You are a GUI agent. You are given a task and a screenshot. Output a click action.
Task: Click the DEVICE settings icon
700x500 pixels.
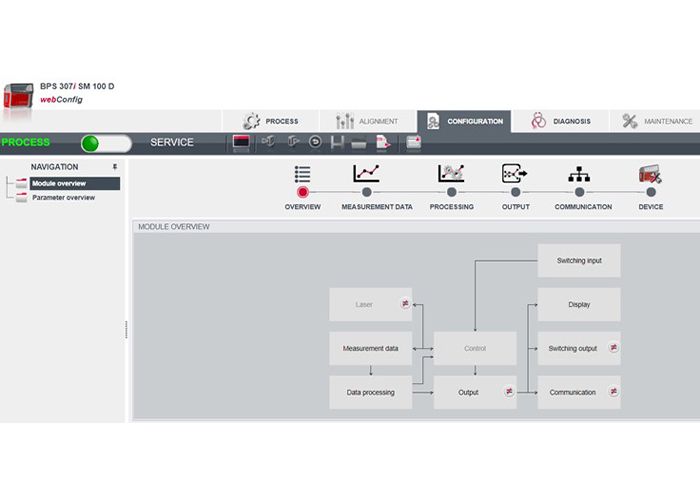point(650,174)
